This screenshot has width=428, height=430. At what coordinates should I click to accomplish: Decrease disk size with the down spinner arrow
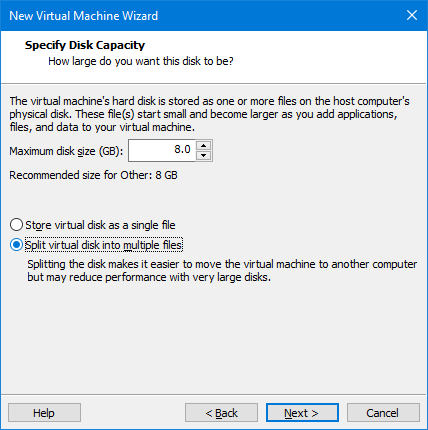click(x=203, y=155)
